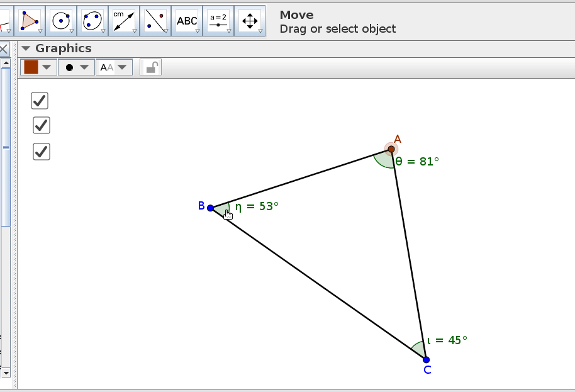Open the point color dropdown arrow

coord(47,67)
